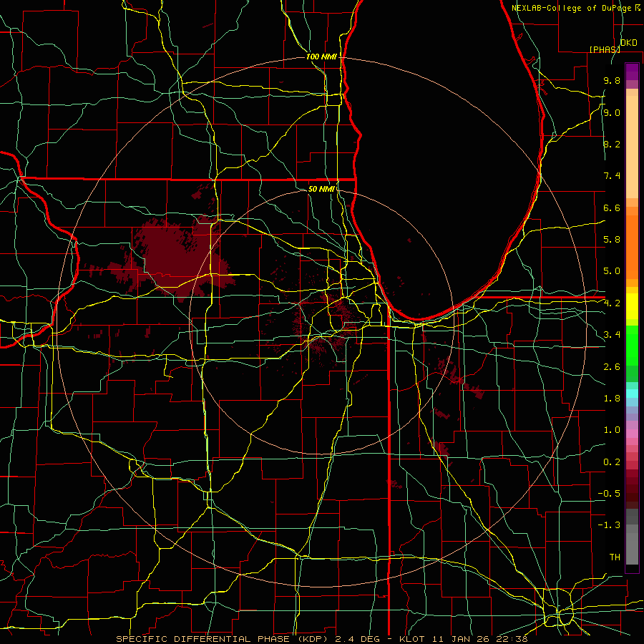This screenshot has height=644, width=644.
Task: Click the NEXLAB-College of DuPage credit text
Action: pos(572,8)
